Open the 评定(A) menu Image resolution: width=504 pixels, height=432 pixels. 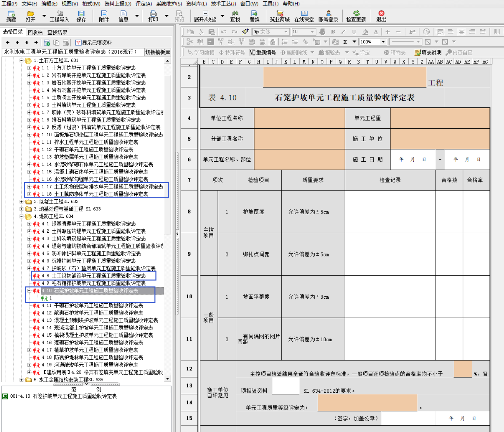144,4
